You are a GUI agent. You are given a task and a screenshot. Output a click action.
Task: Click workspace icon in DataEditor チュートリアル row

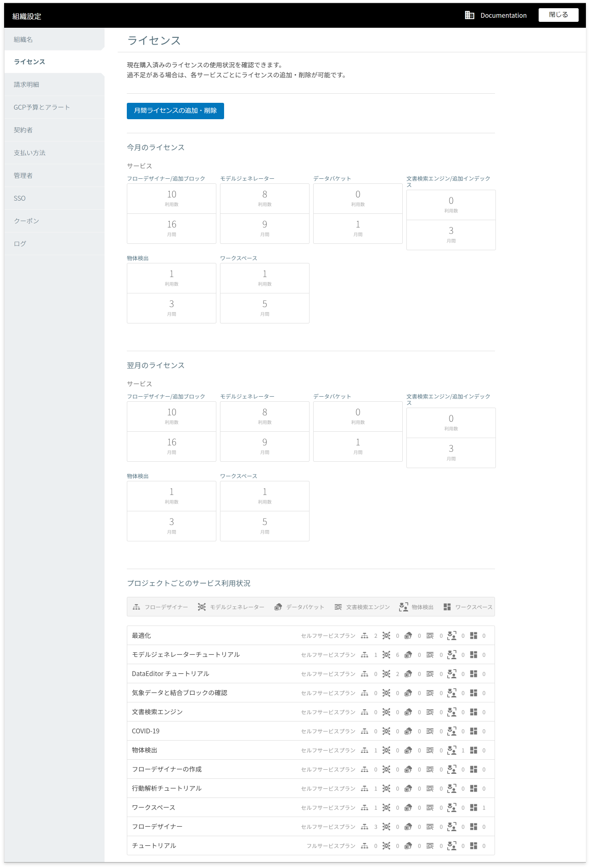(x=474, y=674)
